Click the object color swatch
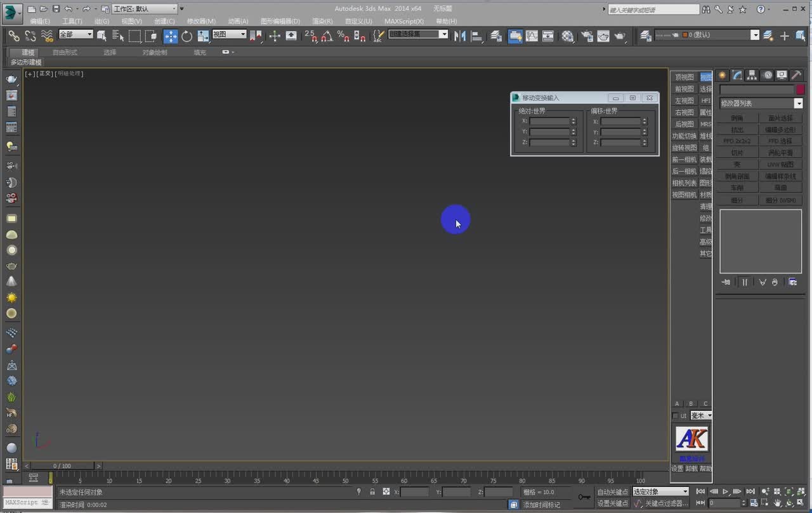 (800, 90)
